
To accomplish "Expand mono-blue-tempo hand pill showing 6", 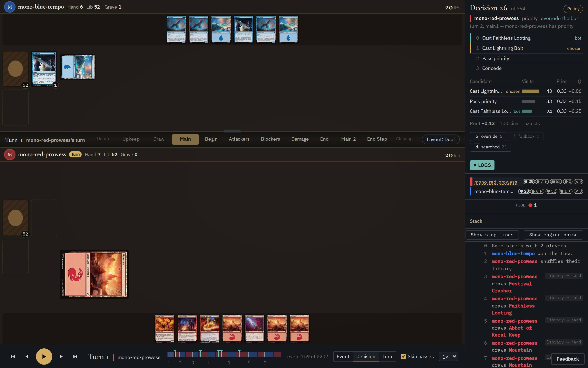I will [537, 191].
